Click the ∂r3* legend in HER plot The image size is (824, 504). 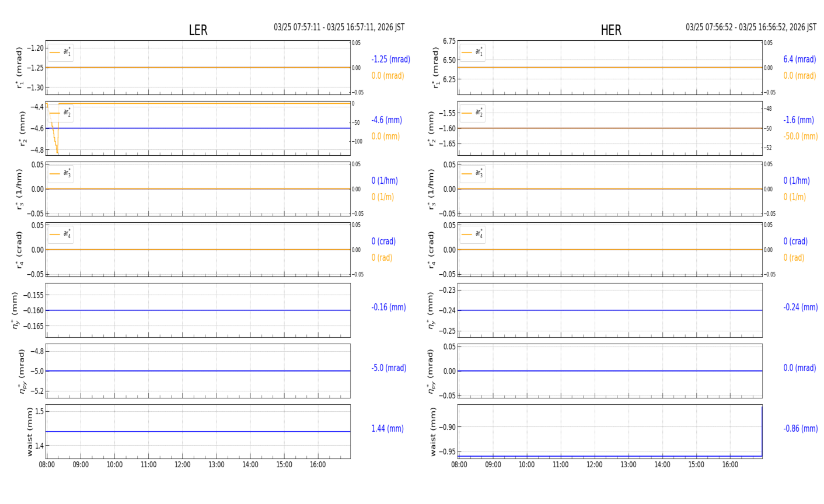[x=472, y=174]
